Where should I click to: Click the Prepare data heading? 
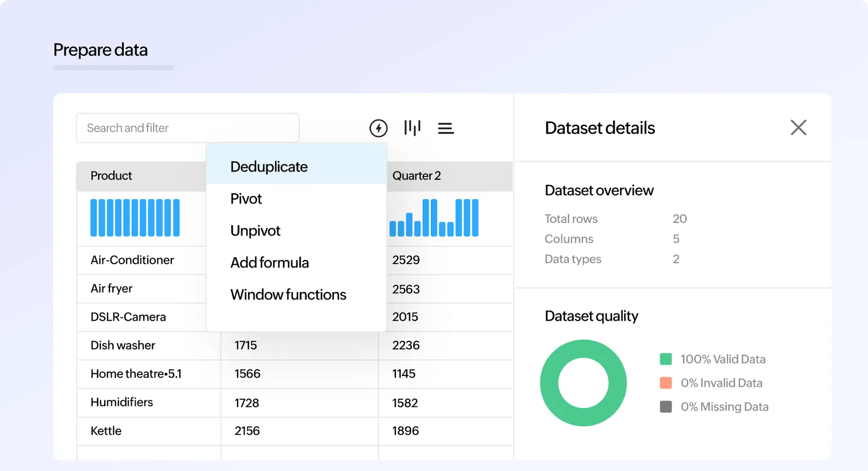pos(100,50)
